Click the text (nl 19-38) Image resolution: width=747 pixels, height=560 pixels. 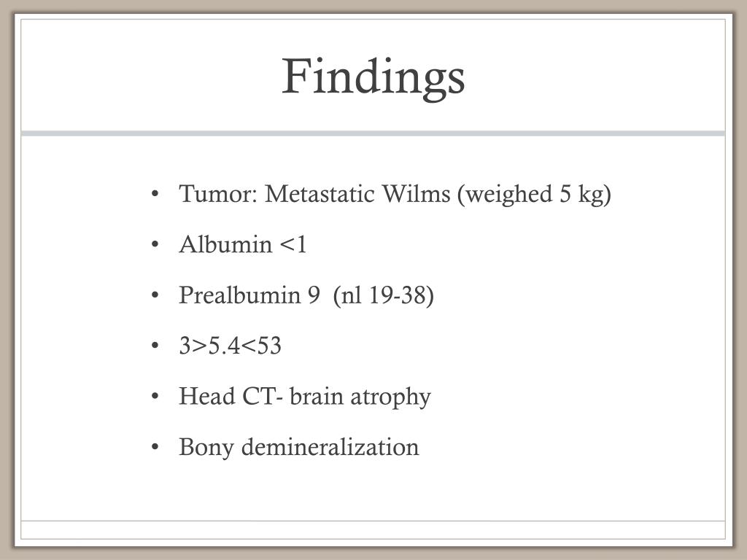pos(384,295)
